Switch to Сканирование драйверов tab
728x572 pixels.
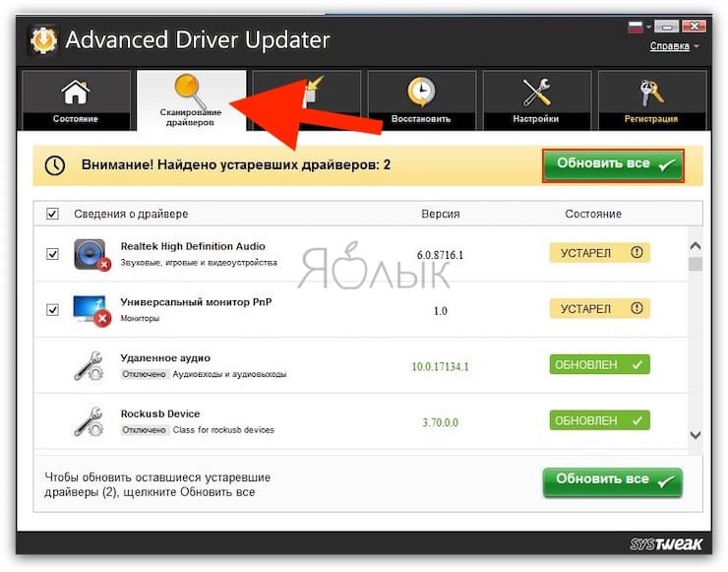(191, 99)
